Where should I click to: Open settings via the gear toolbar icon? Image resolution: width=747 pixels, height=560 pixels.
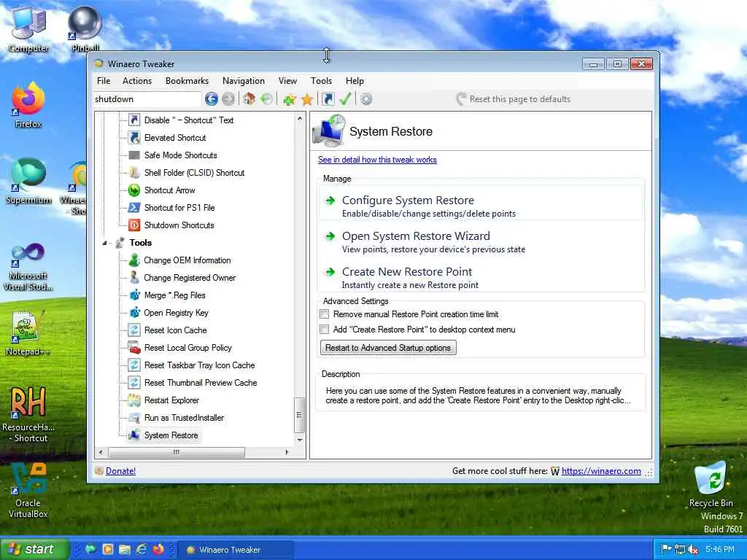366,99
